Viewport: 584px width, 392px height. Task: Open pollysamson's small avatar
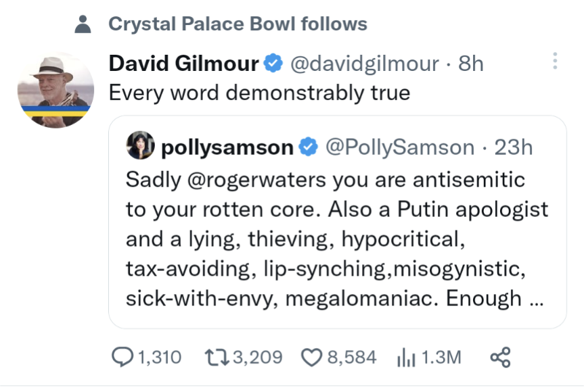tap(140, 146)
